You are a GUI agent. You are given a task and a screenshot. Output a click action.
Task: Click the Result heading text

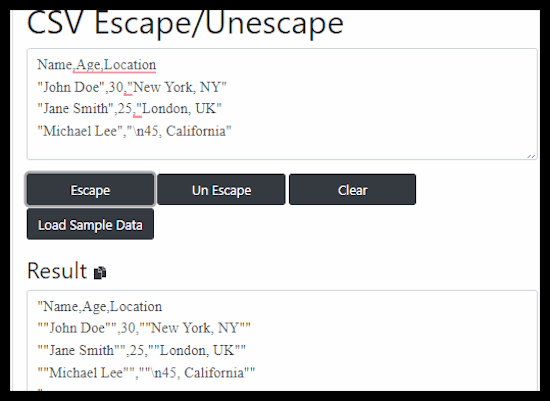coord(57,271)
